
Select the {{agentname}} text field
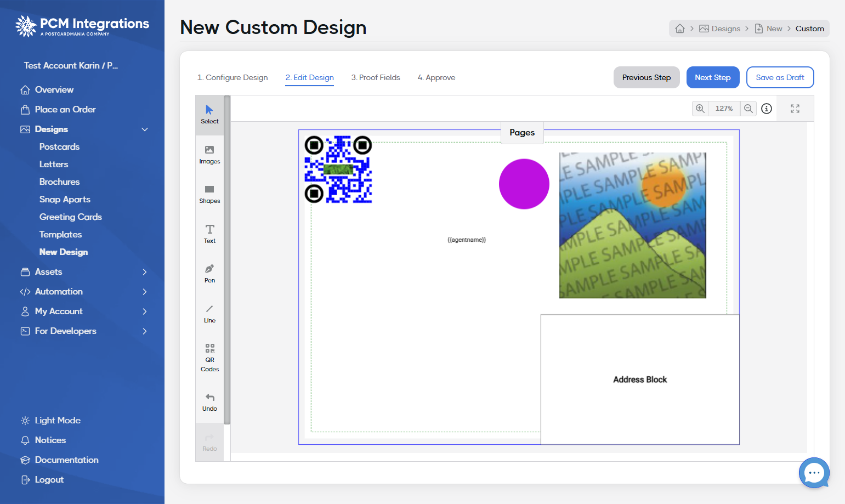pyautogui.click(x=467, y=240)
